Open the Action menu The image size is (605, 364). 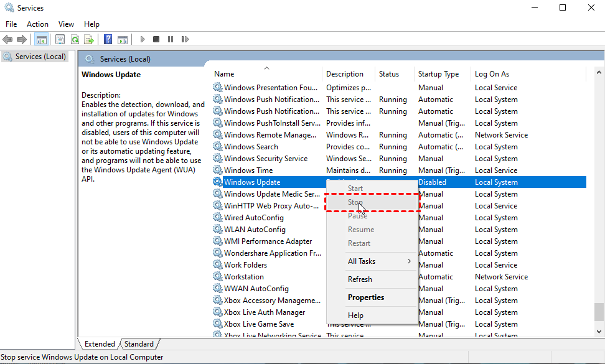tap(37, 24)
